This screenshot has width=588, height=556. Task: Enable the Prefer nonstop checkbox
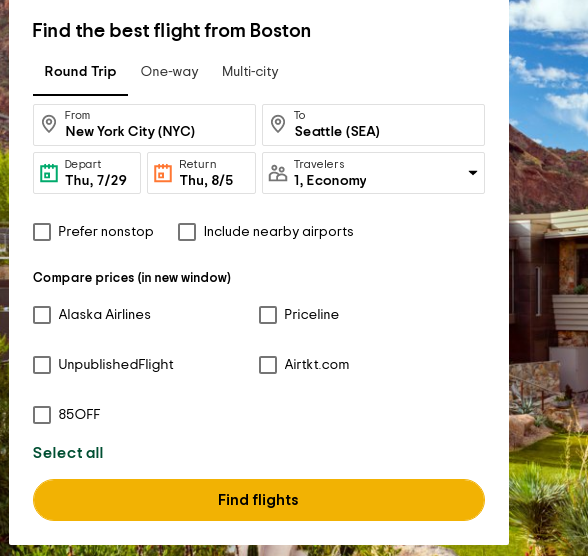42,232
